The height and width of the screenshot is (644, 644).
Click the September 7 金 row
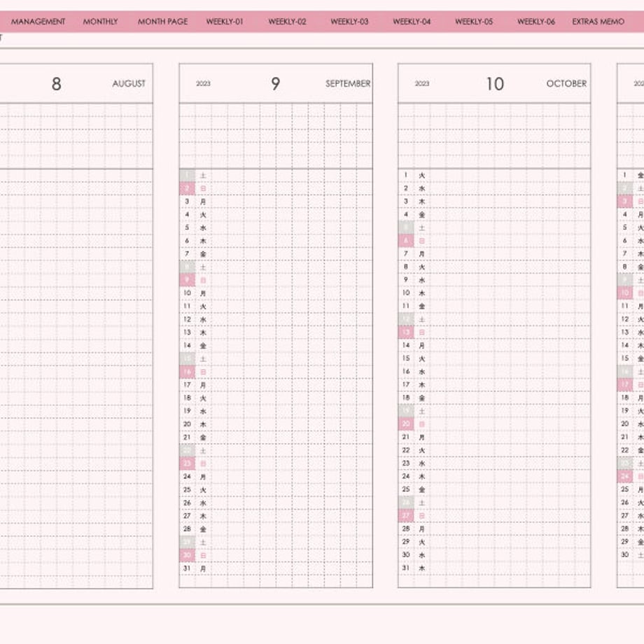[x=276, y=254]
